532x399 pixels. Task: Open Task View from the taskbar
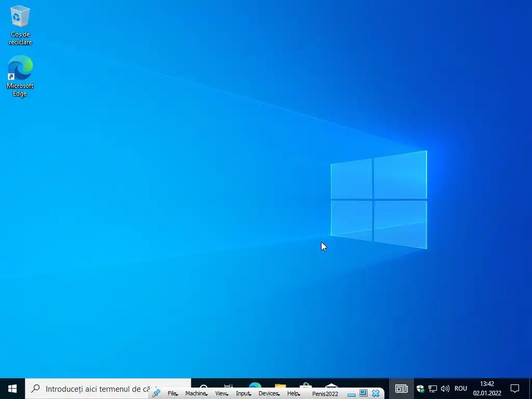tap(229, 386)
